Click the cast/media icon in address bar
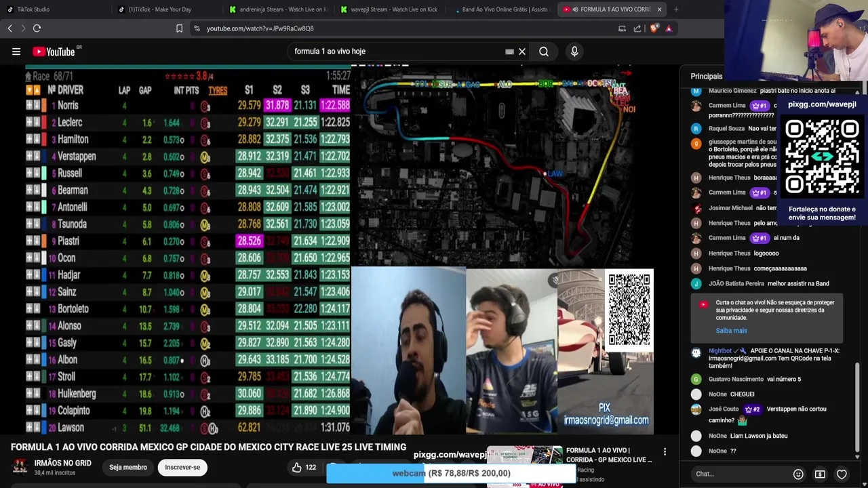Screen dimensions: 868x488 [x=622, y=28]
